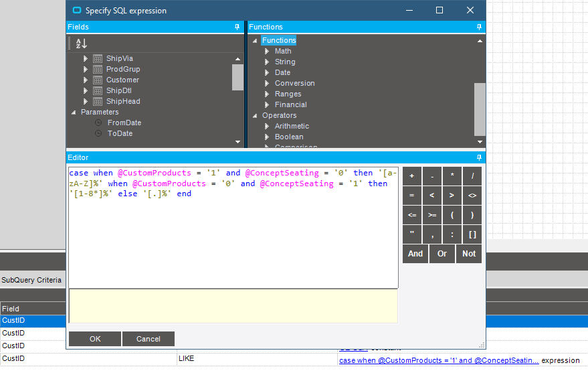The width and height of the screenshot is (588, 373).
Task: Confirm expression with OK button
Action: (x=95, y=339)
